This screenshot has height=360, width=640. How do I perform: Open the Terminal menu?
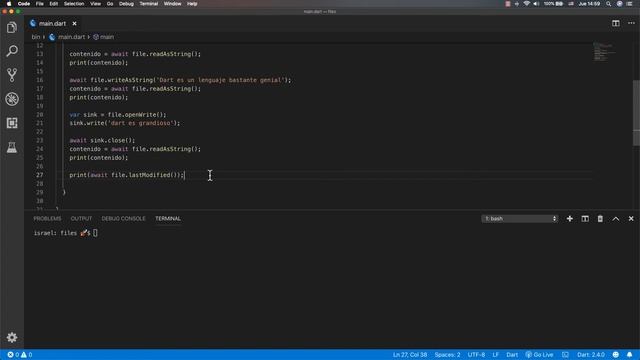tap(149, 4)
